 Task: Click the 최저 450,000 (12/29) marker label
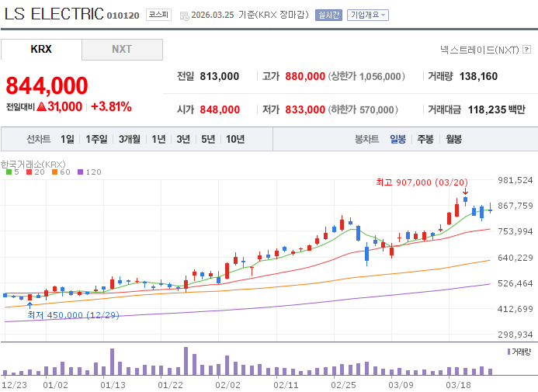pyautogui.click(x=74, y=315)
